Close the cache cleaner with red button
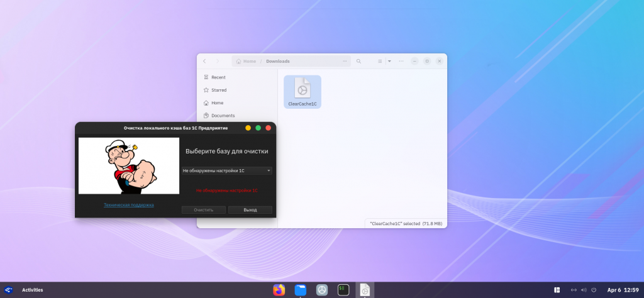The image size is (644, 298). pos(268,128)
